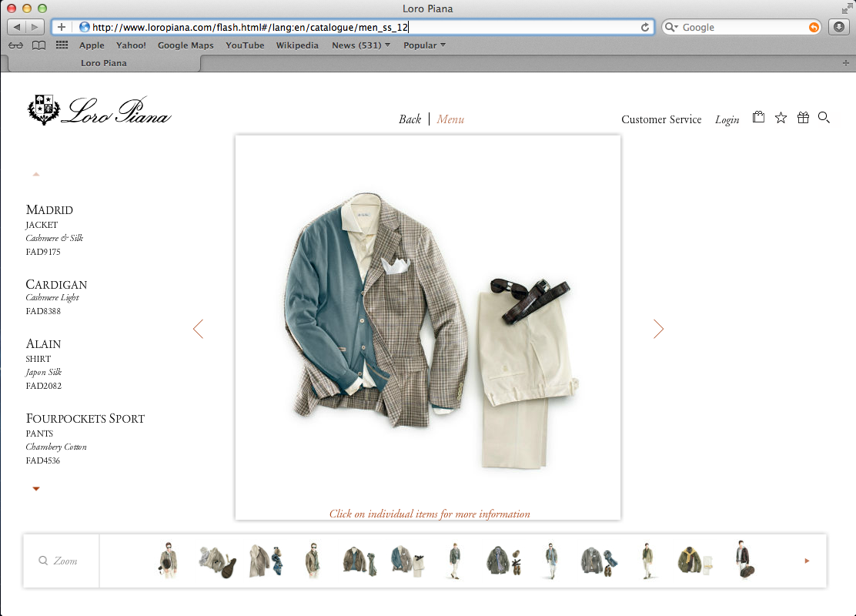Image resolution: width=856 pixels, height=616 pixels.
Task: Open Google search options magnifier dropdown
Action: point(671,27)
